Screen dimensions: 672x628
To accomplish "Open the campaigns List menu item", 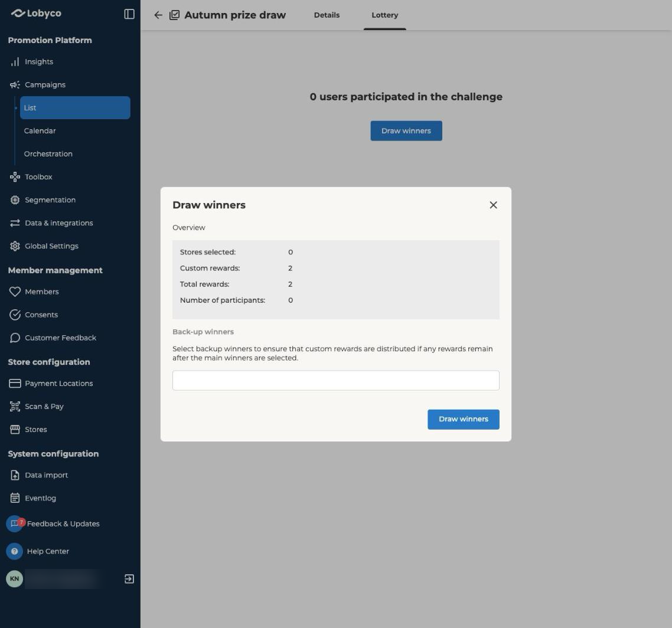I will tap(75, 108).
